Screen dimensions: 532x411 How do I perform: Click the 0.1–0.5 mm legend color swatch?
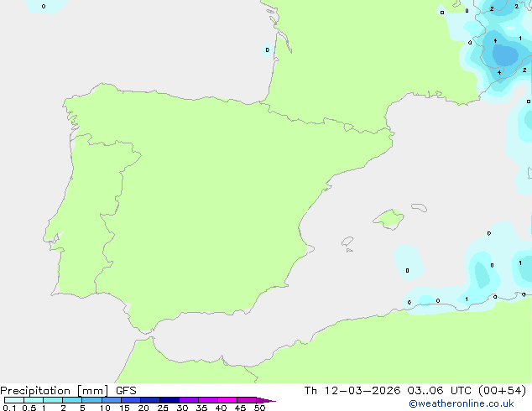click(x=14, y=400)
